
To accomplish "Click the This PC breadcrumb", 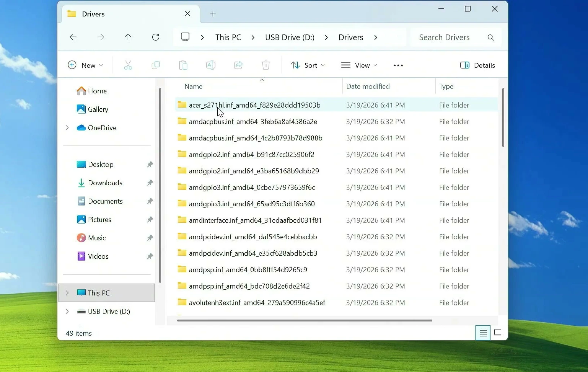I will pos(228,38).
